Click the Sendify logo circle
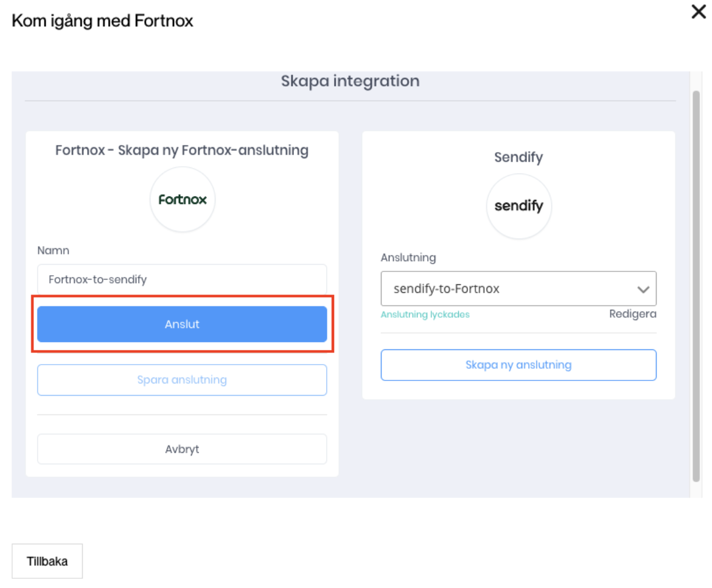This screenshot has width=712, height=588. 518,206
